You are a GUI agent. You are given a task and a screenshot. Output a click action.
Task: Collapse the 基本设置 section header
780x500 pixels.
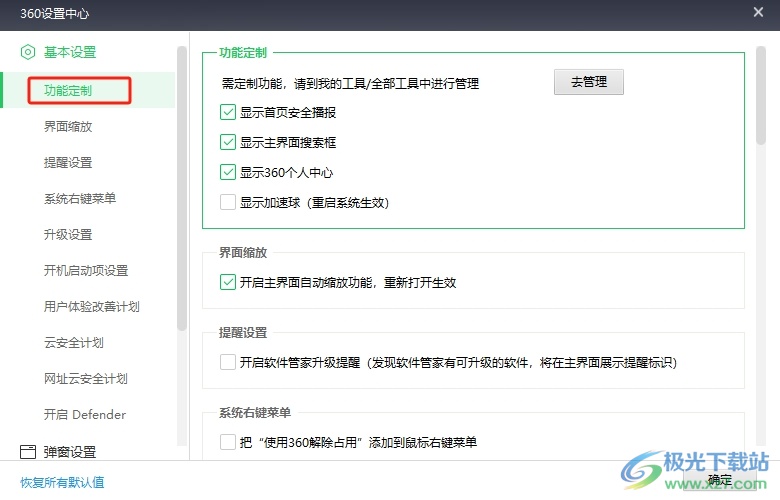pyautogui.click(x=70, y=52)
